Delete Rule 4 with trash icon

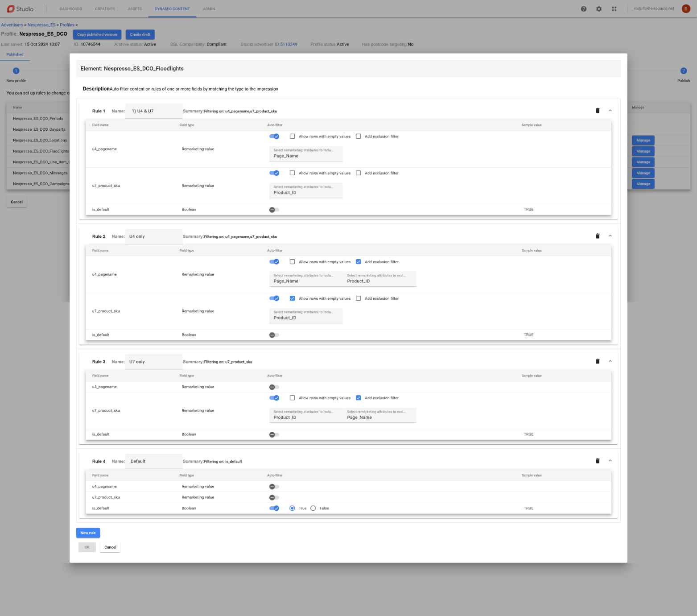(x=598, y=461)
